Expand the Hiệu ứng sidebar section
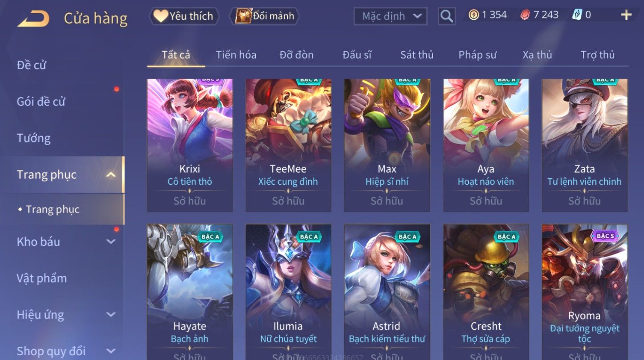 tap(111, 315)
